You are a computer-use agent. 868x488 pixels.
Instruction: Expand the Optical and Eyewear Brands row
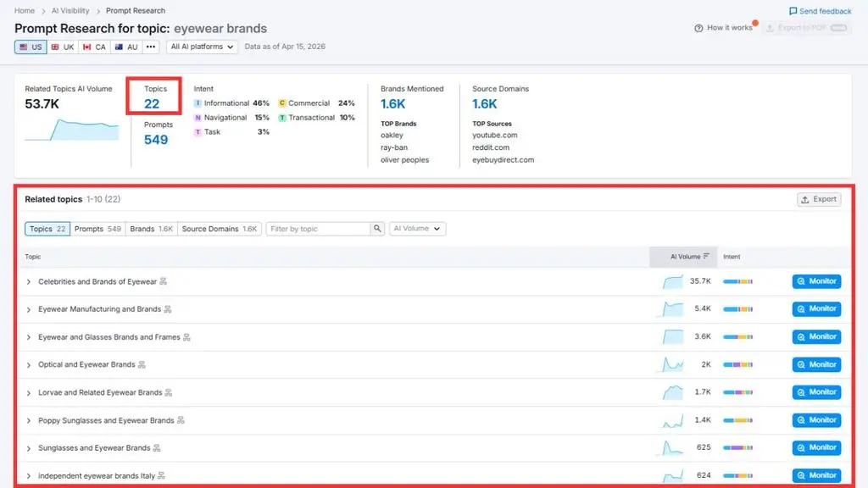click(x=29, y=365)
